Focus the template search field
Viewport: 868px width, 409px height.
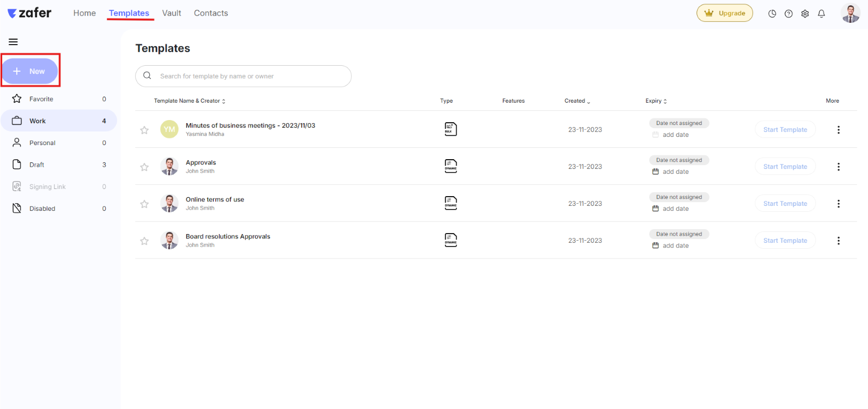(244, 76)
